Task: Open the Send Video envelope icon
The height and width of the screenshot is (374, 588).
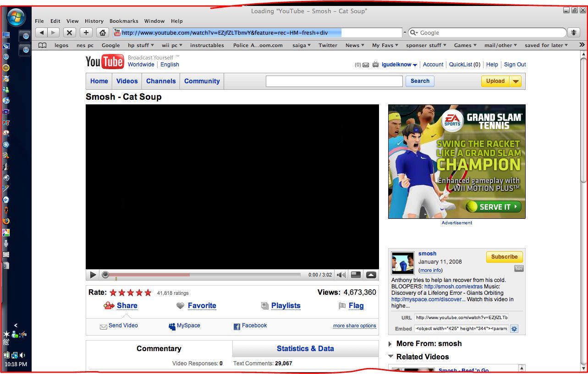Action: (x=104, y=326)
